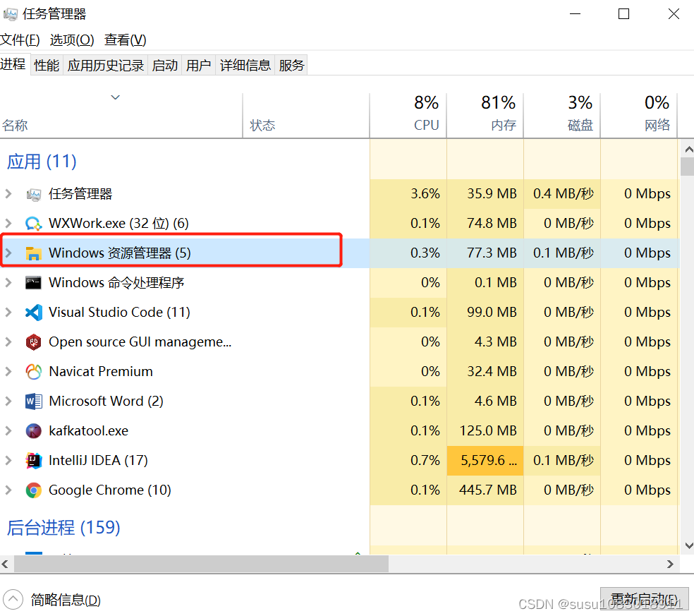Expand the 任务管理器 process row
Viewport: 694px width, 616px height.
tap(8, 194)
